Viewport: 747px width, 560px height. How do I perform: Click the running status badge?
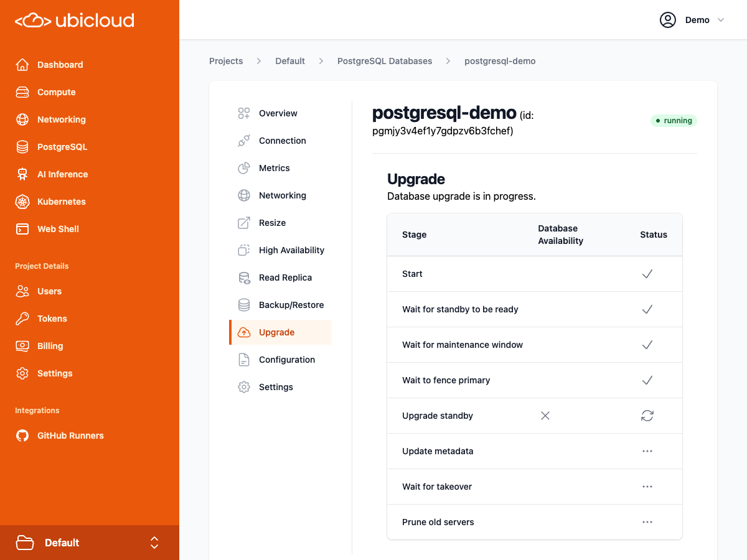tap(674, 121)
